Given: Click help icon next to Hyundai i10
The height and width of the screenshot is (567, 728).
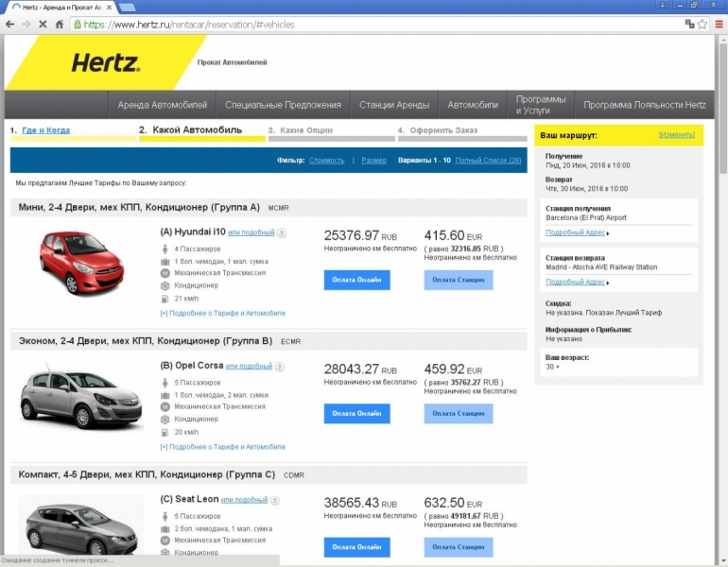Looking at the screenshot, I should (x=282, y=233).
